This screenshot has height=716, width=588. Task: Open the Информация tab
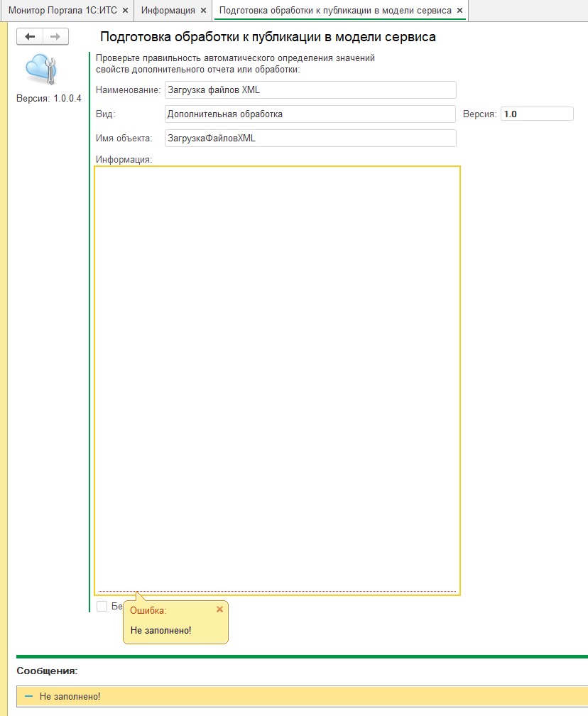tap(168, 11)
